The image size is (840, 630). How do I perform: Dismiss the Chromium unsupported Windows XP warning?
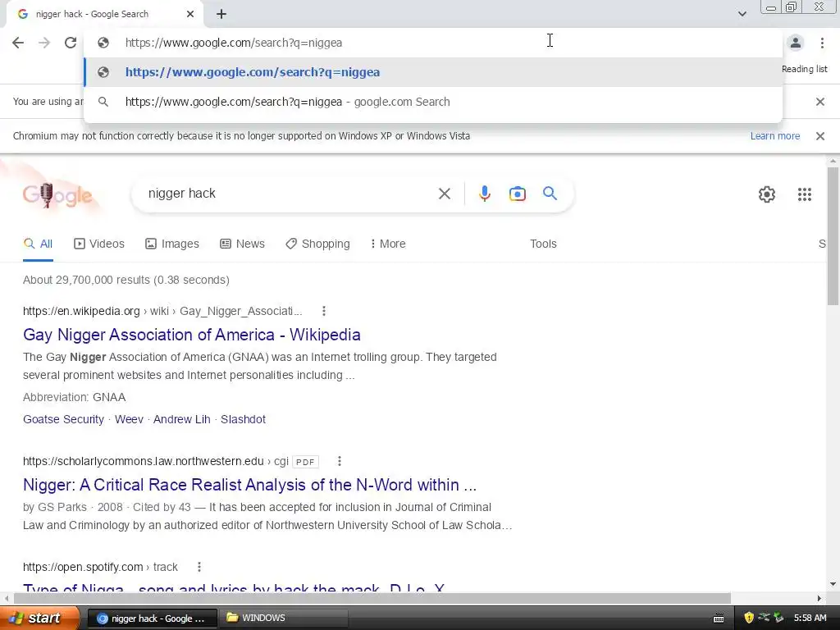pyautogui.click(x=820, y=136)
